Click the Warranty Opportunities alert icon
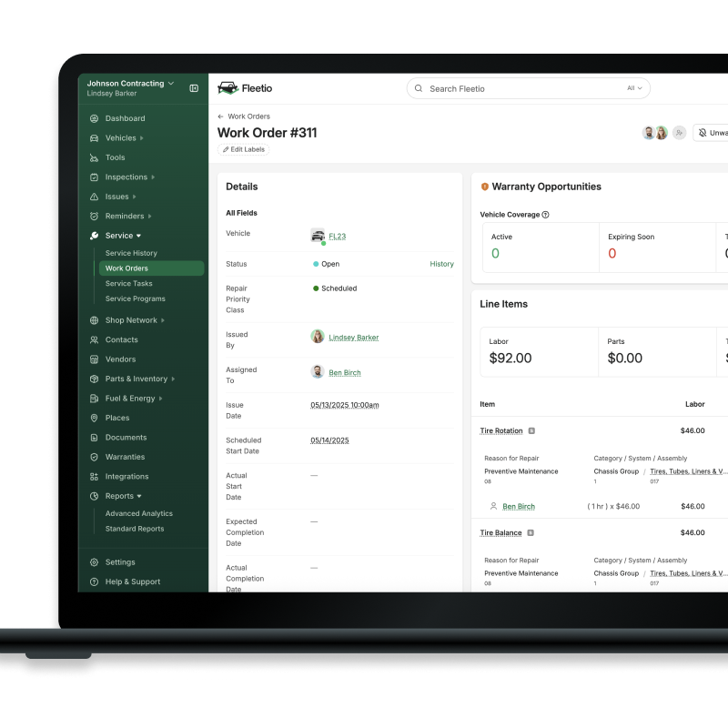728x728 pixels. tap(485, 187)
